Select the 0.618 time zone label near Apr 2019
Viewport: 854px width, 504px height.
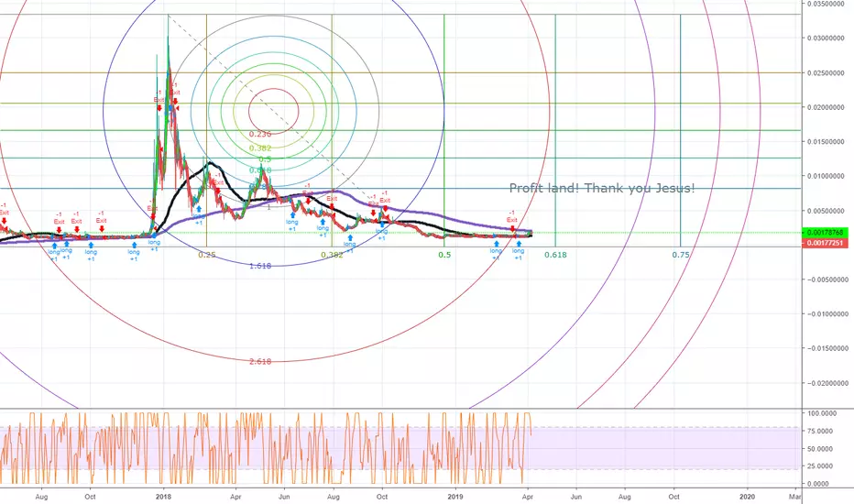pos(555,255)
